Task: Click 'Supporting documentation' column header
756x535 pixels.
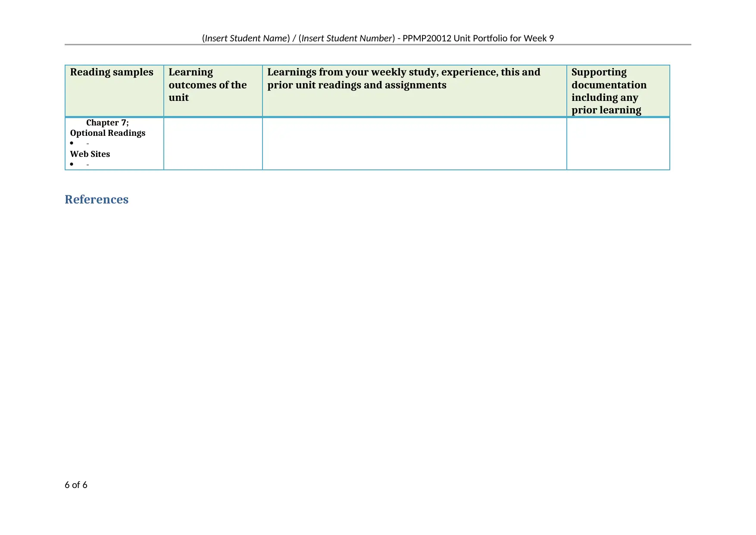Action: click(618, 91)
